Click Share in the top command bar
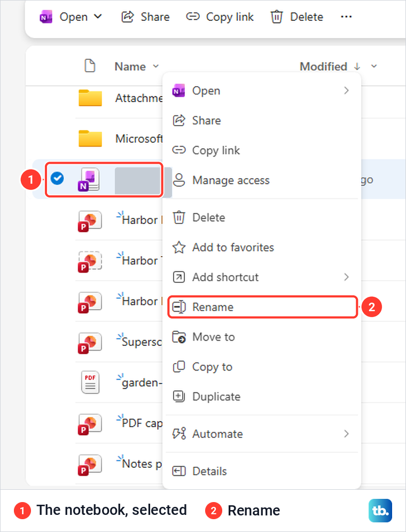The width and height of the screenshot is (406, 532). [x=146, y=17]
